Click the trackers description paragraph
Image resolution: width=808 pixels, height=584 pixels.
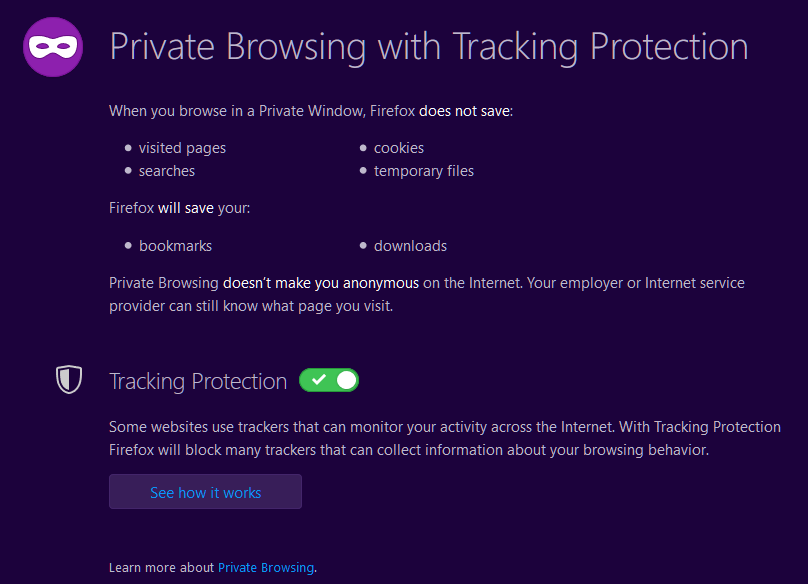[445, 438]
